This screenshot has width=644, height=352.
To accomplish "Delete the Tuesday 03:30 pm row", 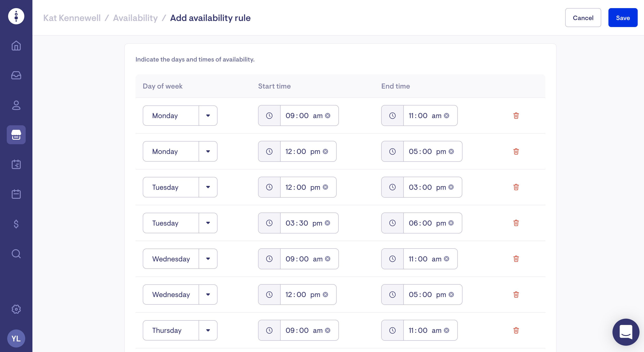I will [x=516, y=223].
